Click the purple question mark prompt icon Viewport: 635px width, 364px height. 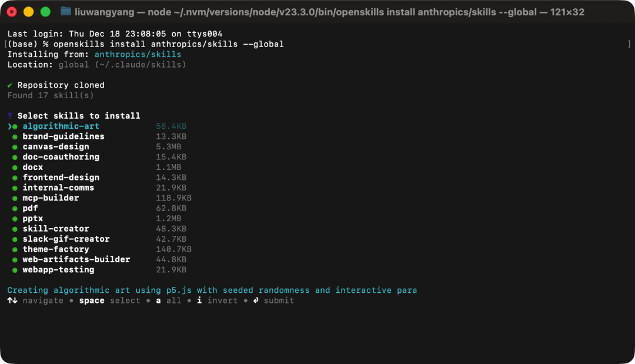[x=10, y=116]
